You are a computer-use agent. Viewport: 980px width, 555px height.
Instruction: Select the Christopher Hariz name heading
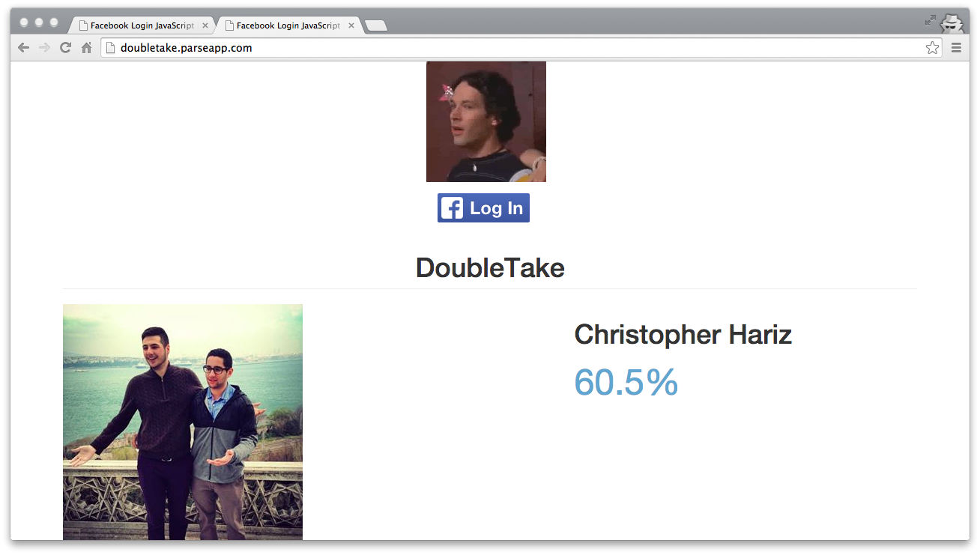[683, 334]
